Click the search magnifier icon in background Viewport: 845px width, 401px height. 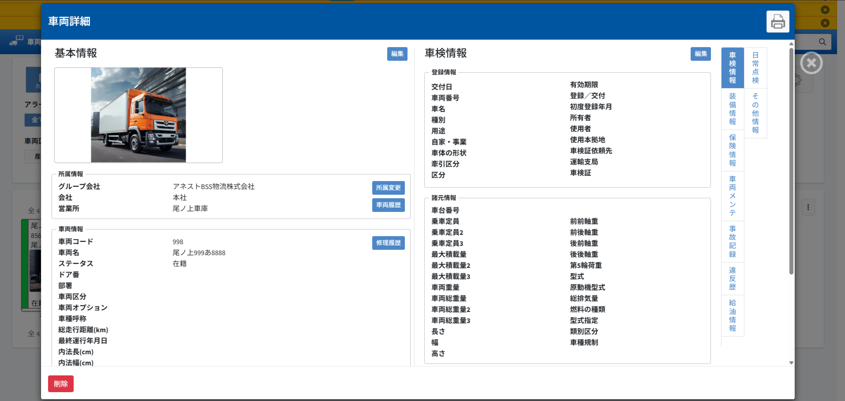(823, 42)
